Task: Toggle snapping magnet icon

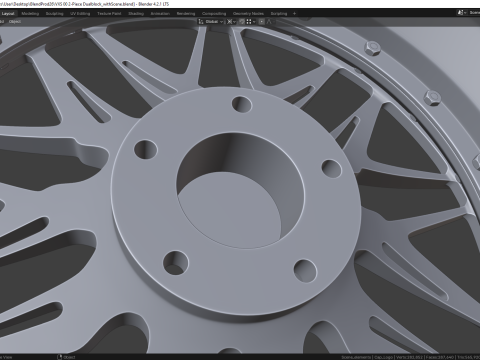Action: coord(241,22)
